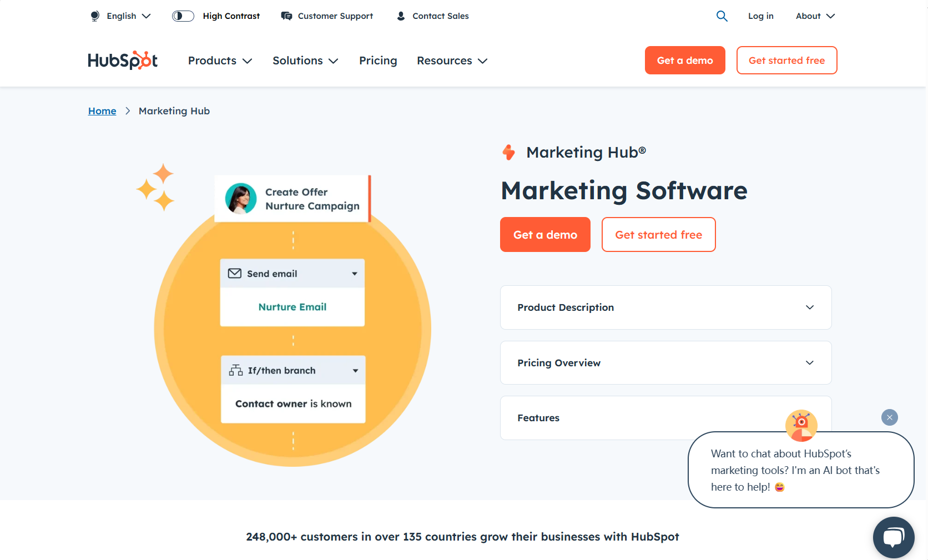Click Contact owner is known text
The width and height of the screenshot is (928, 560).
pyautogui.click(x=294, y=403)
